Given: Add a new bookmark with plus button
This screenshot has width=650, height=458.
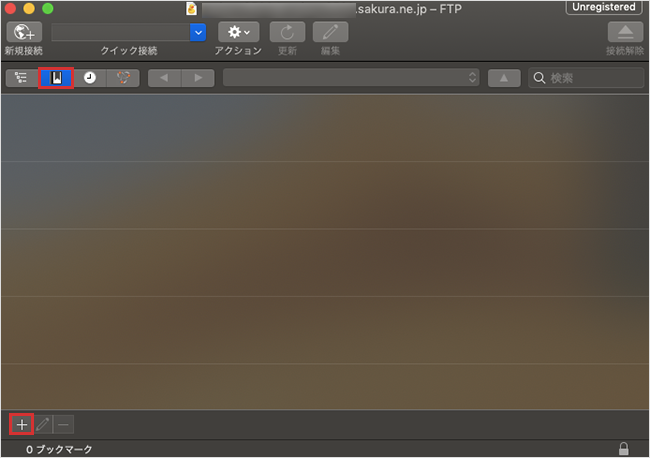Looking at the screenshot, I should 22,424.
